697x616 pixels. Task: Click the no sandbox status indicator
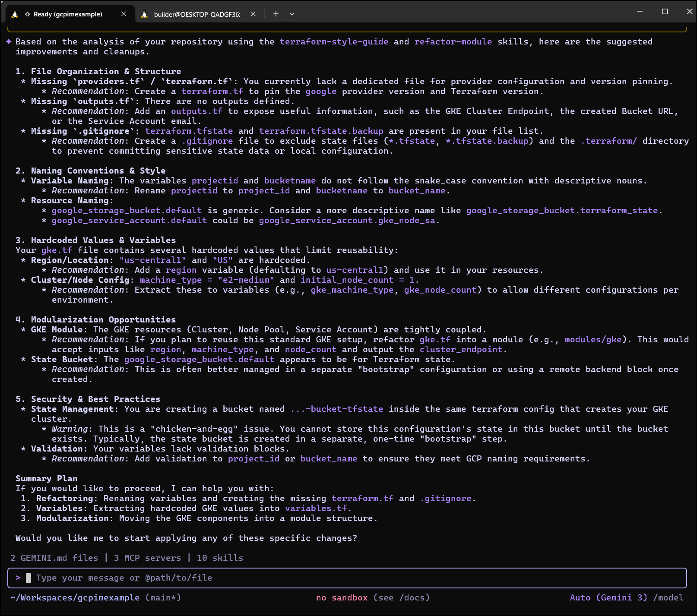342,597
